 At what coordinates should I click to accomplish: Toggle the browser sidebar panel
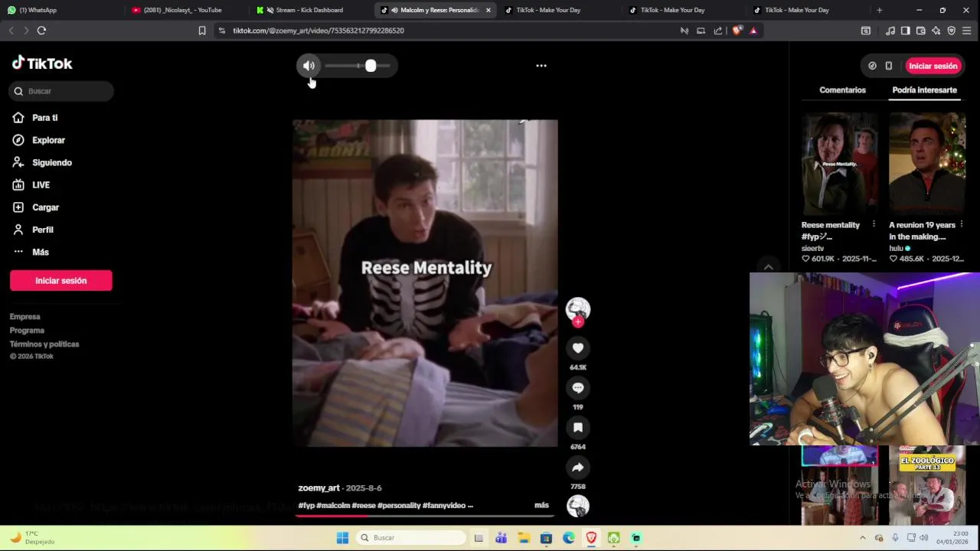coord(905,31)
